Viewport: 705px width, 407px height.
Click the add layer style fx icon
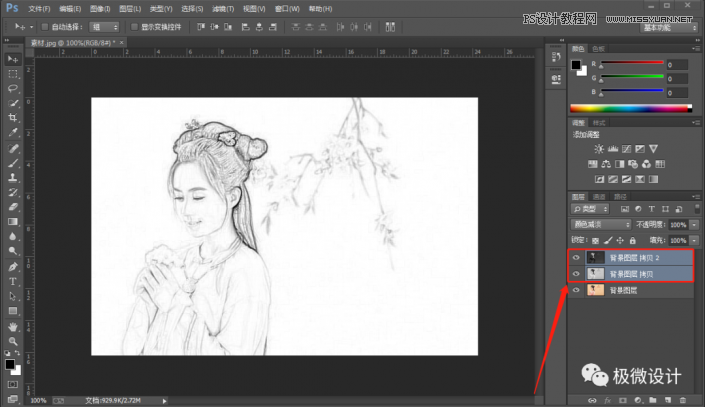pyautogui.click(x=606, y=400)
